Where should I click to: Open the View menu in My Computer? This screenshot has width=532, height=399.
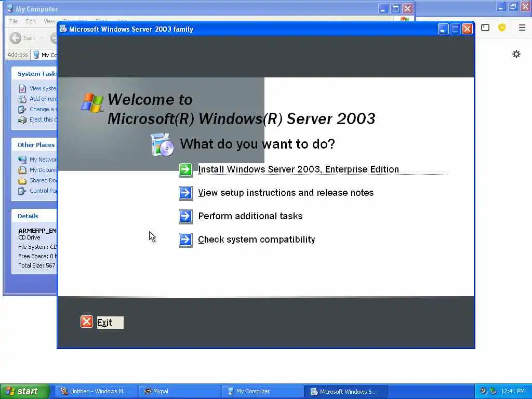pos(49,21)
